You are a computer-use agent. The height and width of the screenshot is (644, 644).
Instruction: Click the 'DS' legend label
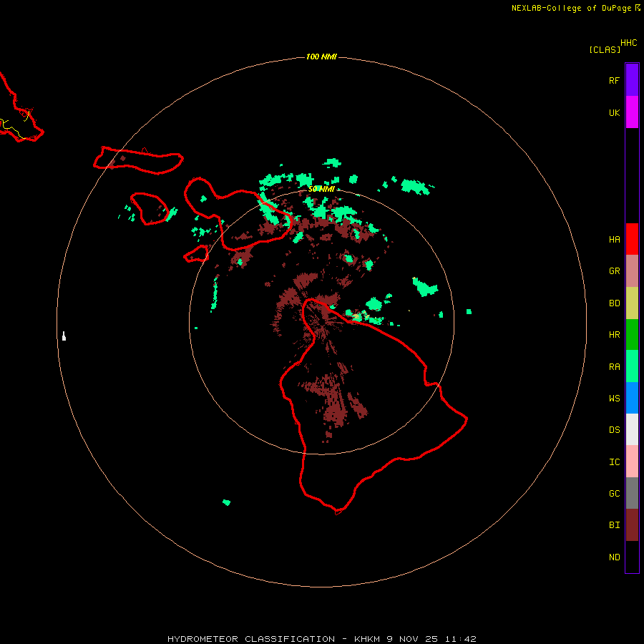tap(614, 430)
